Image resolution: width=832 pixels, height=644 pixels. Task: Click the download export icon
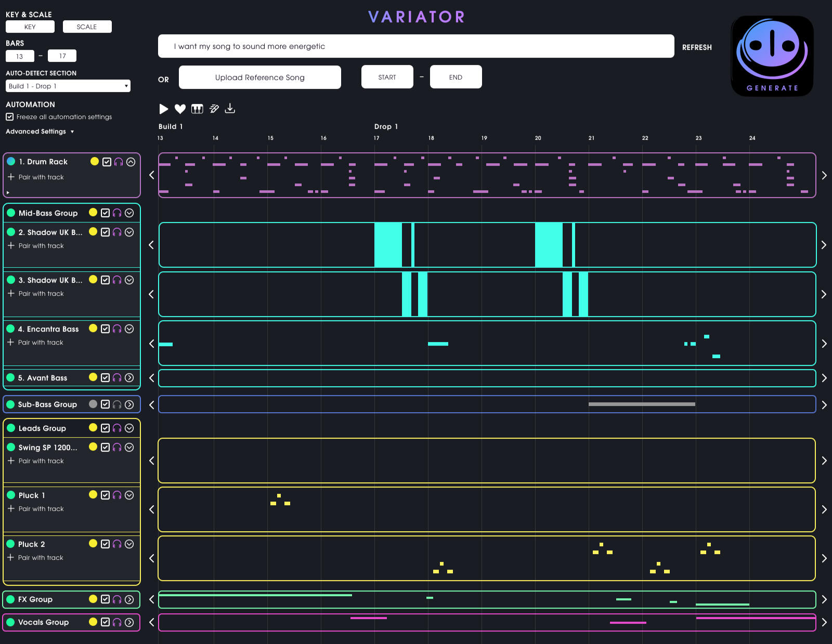pyautogui.click(x=230, y=108)
